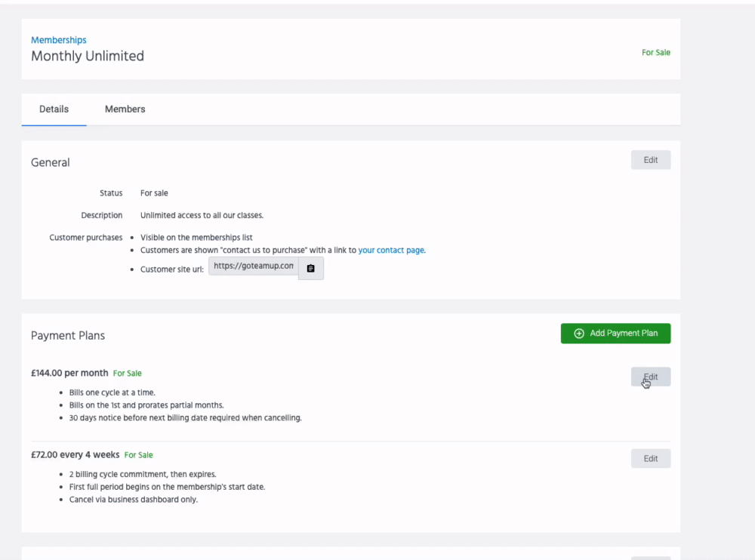Click the Monthly Unlimited page title
755x560 pixels.
[x=88, y=56]
